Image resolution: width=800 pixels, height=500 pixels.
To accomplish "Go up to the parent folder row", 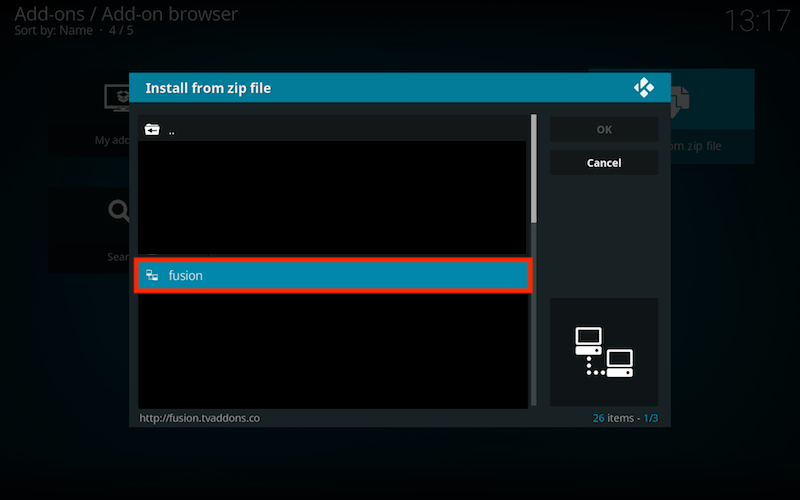I will coord(333,130).
